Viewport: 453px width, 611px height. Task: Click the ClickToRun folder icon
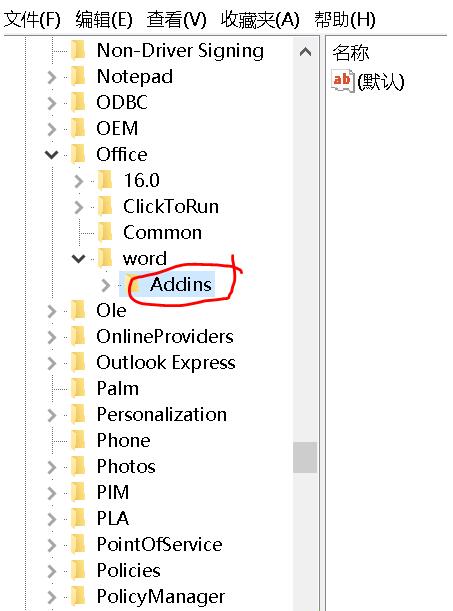[105, 207]
